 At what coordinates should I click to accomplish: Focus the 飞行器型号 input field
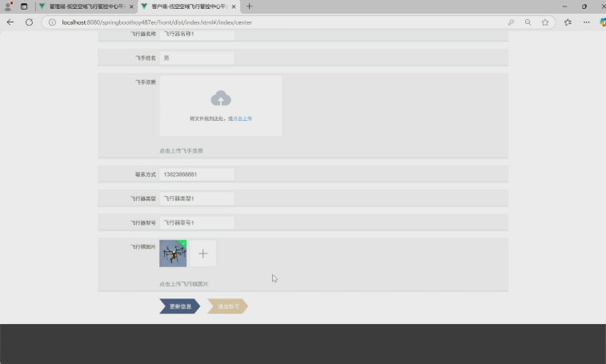197,222
